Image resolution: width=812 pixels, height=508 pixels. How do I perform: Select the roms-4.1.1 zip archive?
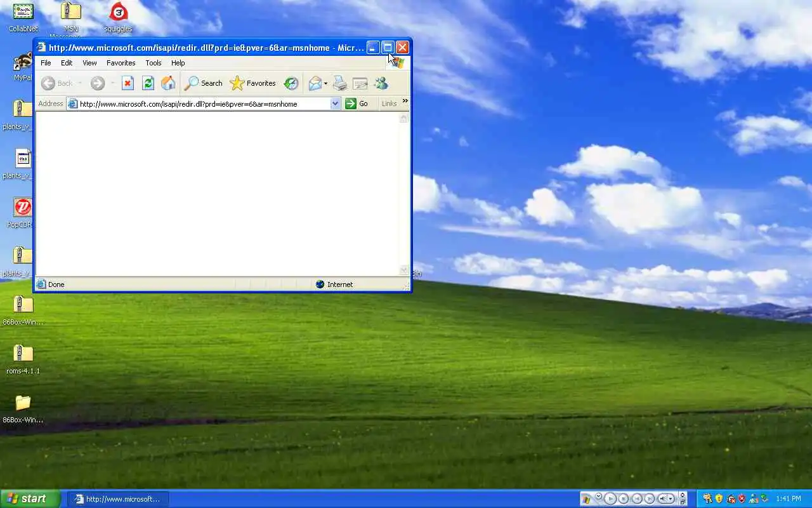pos(23,359)
